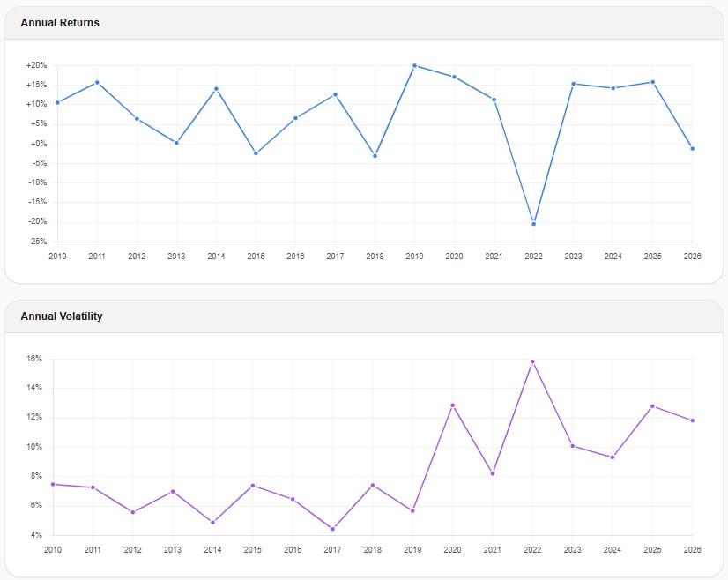The width and height of the screenshot is (728, 580).
Task: Select the 2026 label on the Volatility x-axis
Action: click(x=692, y=549)
